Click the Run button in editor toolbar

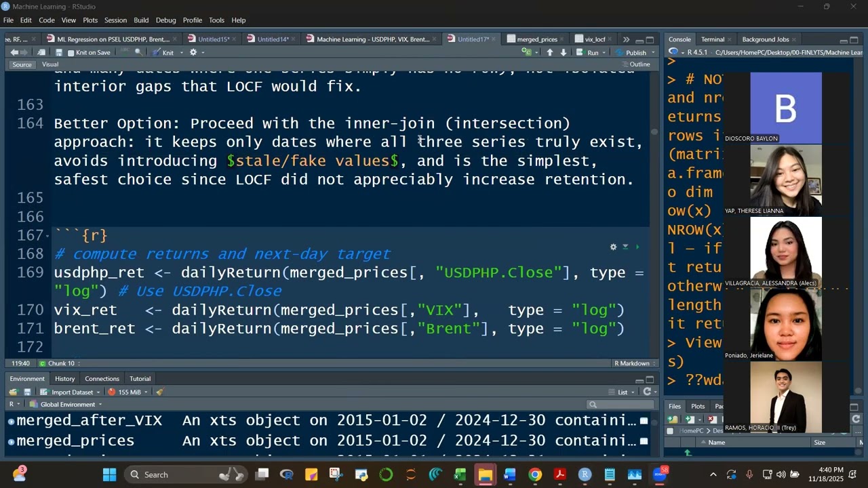coord(588,52)
